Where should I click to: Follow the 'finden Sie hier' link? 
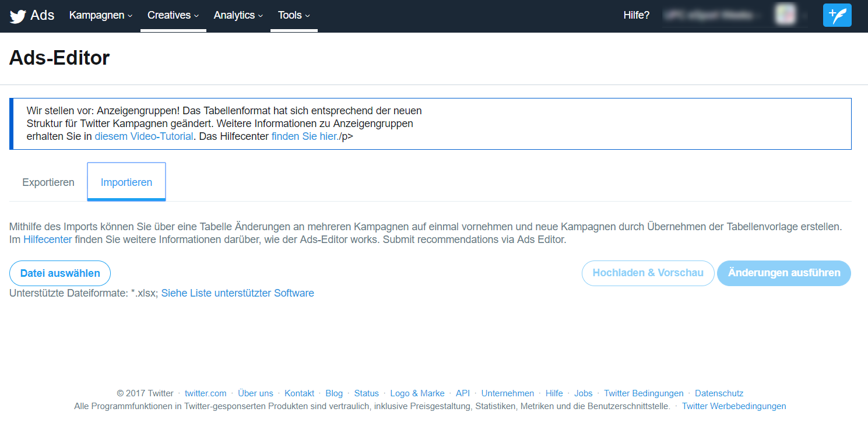[304, 137]
